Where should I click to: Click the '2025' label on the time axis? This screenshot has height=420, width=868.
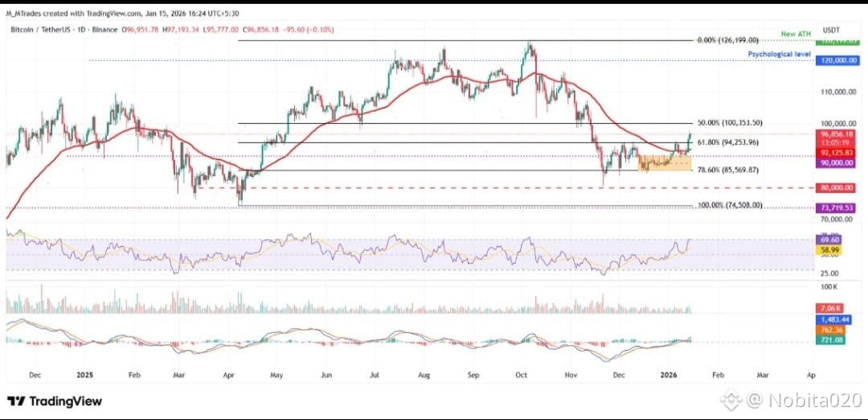(x=84, y=375)
